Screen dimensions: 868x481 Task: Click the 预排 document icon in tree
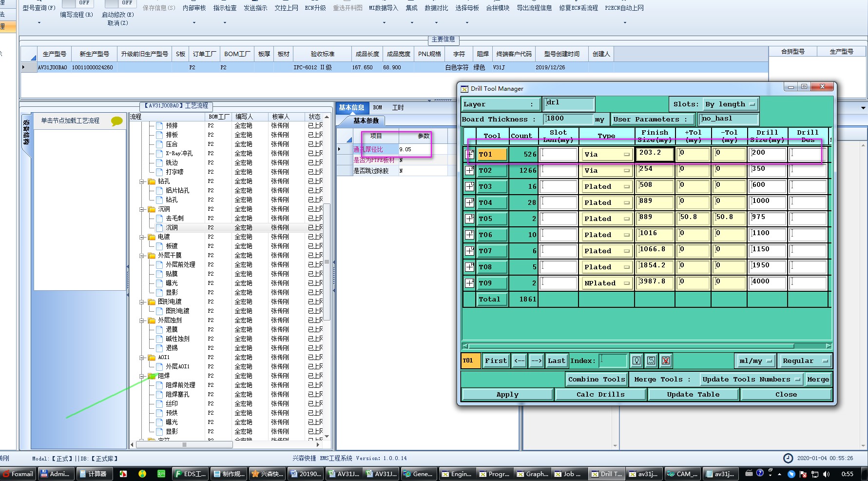(x=159, y=125)
